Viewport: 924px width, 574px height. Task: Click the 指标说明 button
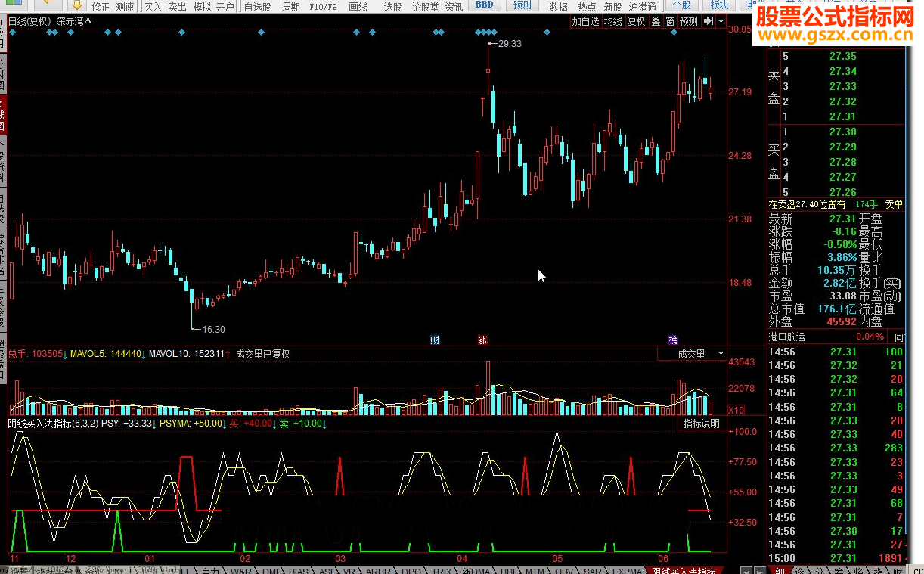point(701,424)
